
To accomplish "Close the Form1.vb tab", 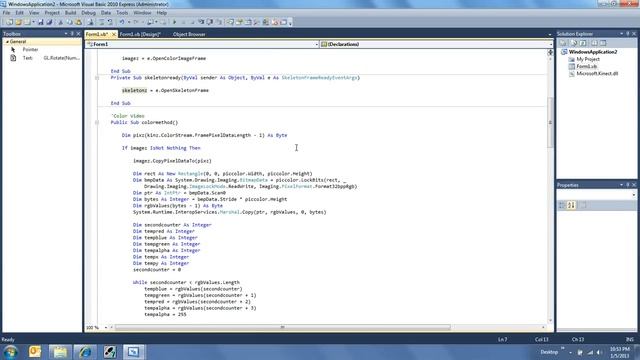I will (114, 34).
